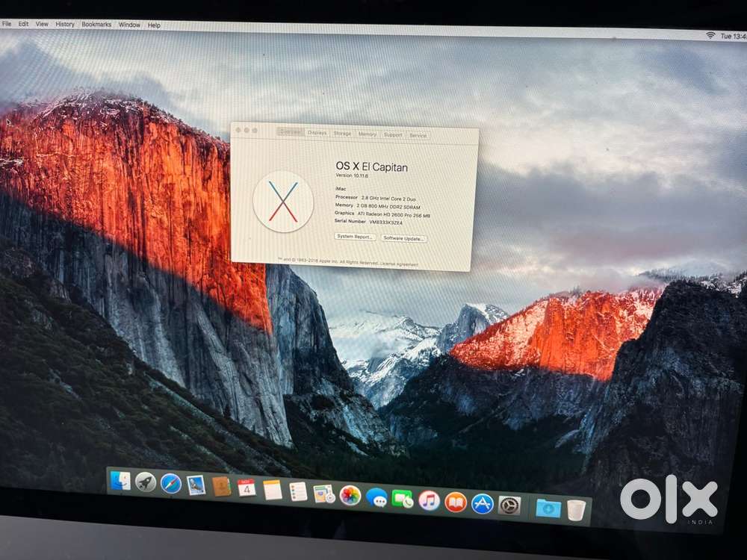Switch to the Memory tab
Image resolution: width=747 pixels, height=560 pixels.
click(x=368, y=135)
